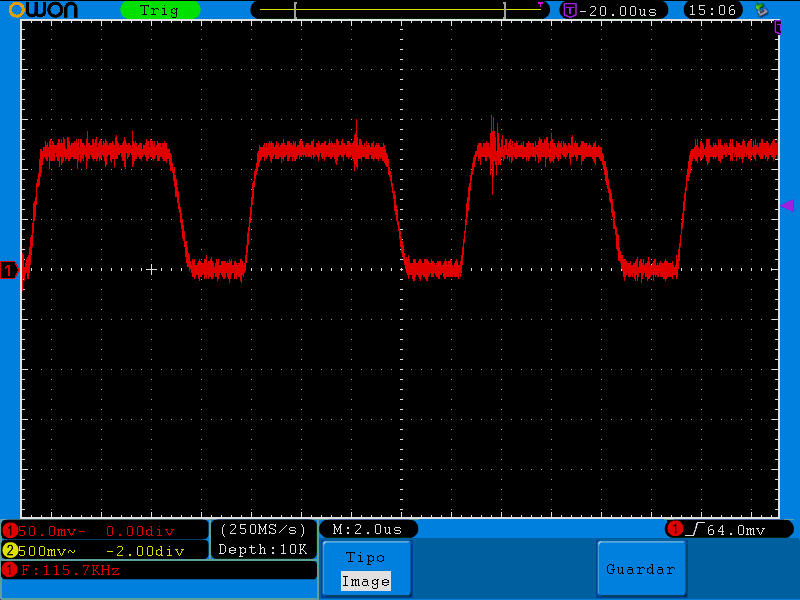Click the F:115.7KHz frequency measurement
This screenshot has width=800, height=600.
click(70, 570)
